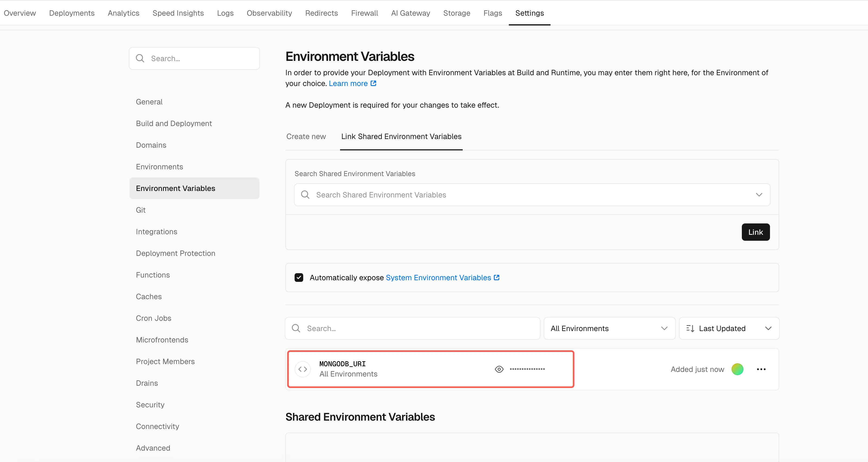
Task: Click the green user avatar circle
Action: (737, 369)
